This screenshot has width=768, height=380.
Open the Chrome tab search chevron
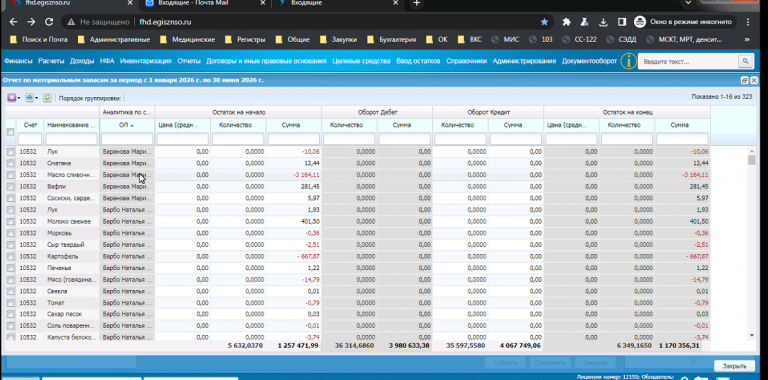[688, 3]
